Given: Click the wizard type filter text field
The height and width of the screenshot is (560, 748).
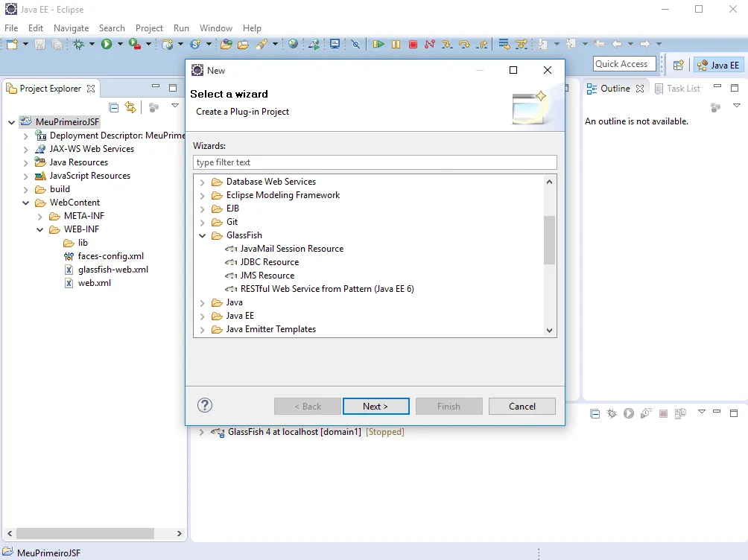Looking at the screenshot, I should [x=375, y=162].
